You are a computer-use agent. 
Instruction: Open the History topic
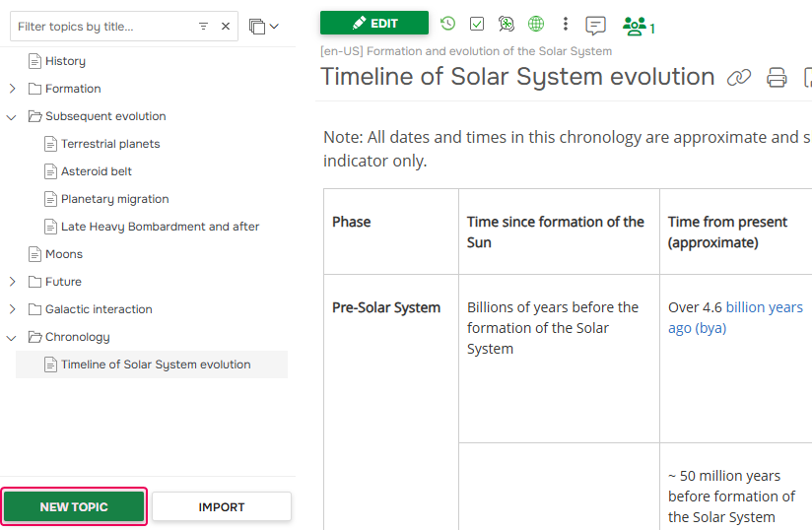pos(65,61)
